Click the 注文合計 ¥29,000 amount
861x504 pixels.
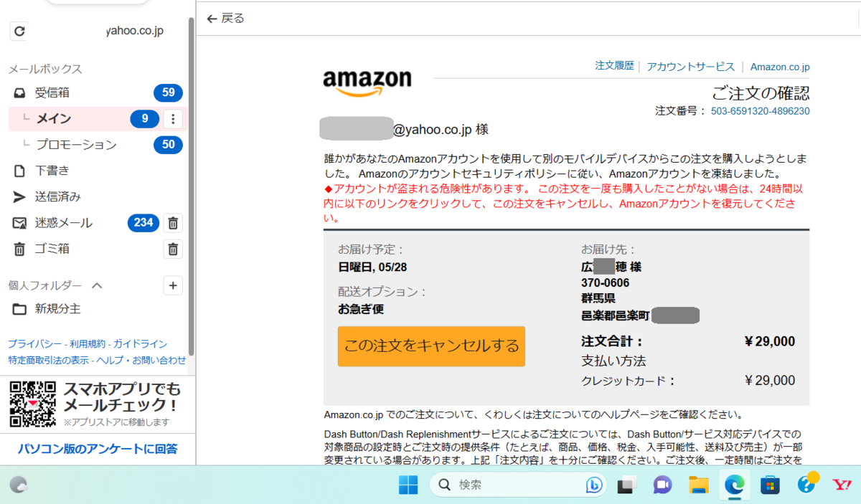point(770,341)
